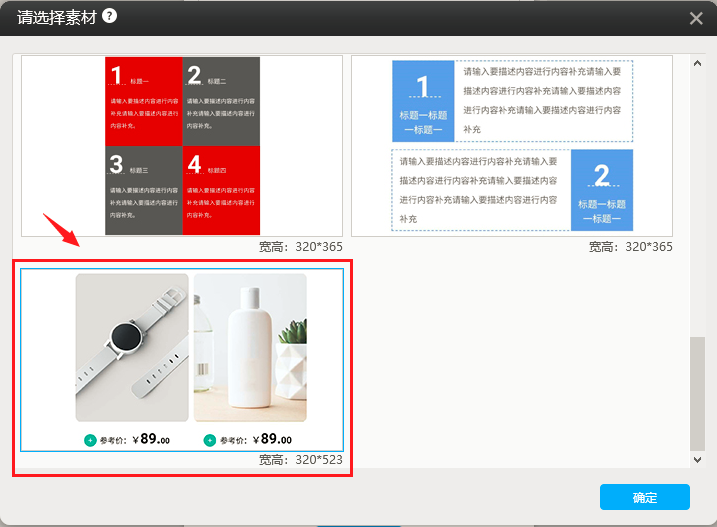Viewport: 717px width, 527px height.
Task: Click the green plus icon under the watch
Action: 91,439
